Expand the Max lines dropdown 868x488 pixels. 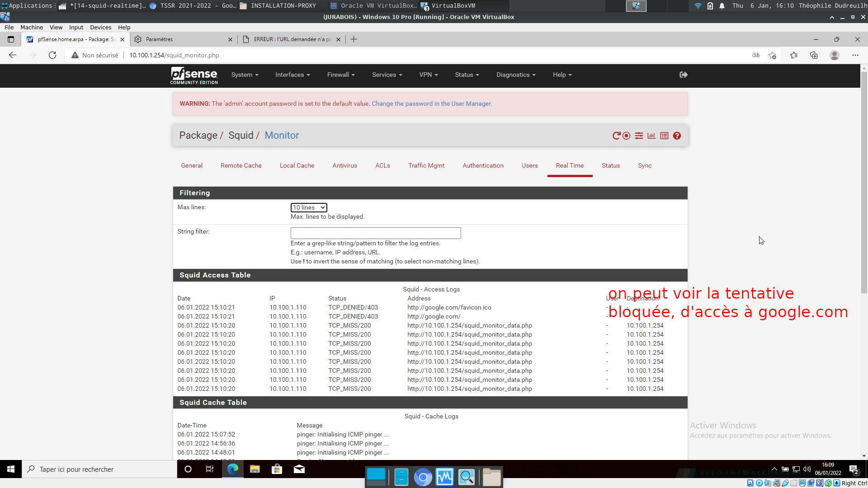click(309, 207)
